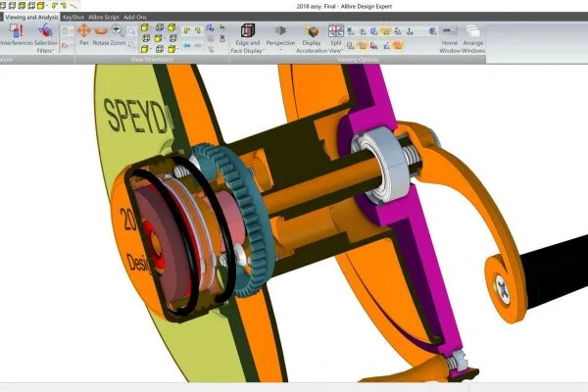Viewport: 588px width, 392px height.
Task: Open the Add-Ons tab
Action: click(x=134, y=18)
